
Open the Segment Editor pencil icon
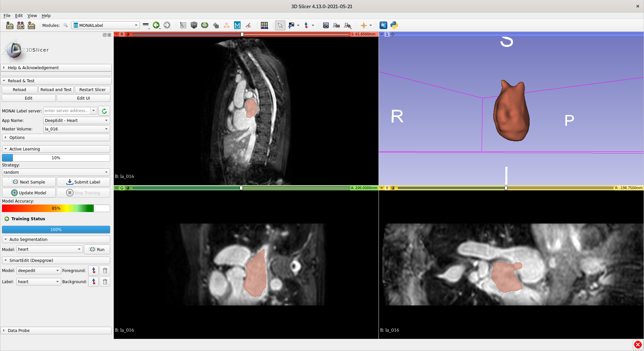point(248,25)
